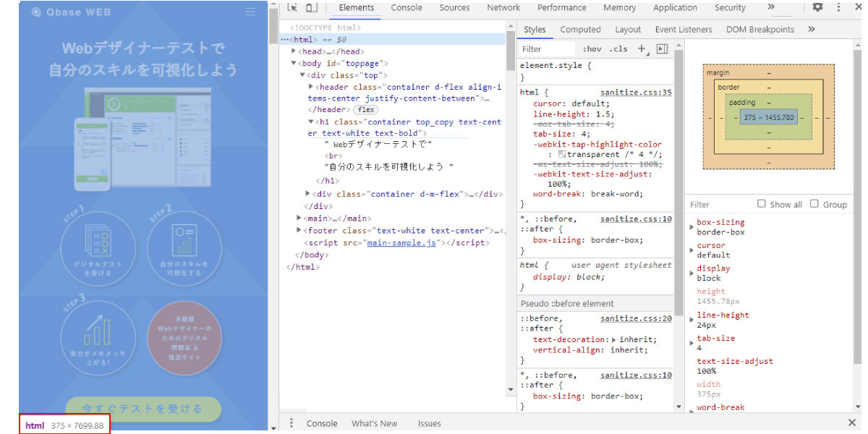Expand text-decoration shorthand value

click(x=615, y=339)
